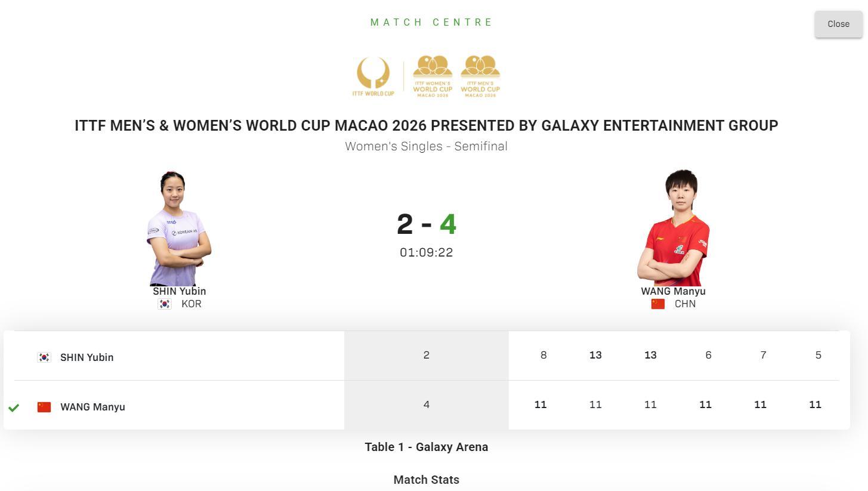Image resolution: width=868 pixels, height=491 pixels.
Task: Click the match duration 01:09:22
Action: pos(426,252)
